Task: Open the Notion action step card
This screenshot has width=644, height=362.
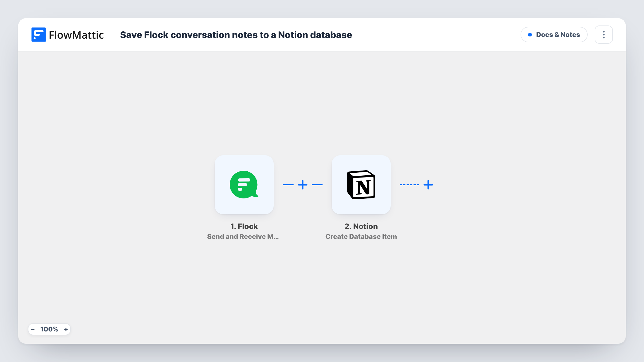Action: 361,184
